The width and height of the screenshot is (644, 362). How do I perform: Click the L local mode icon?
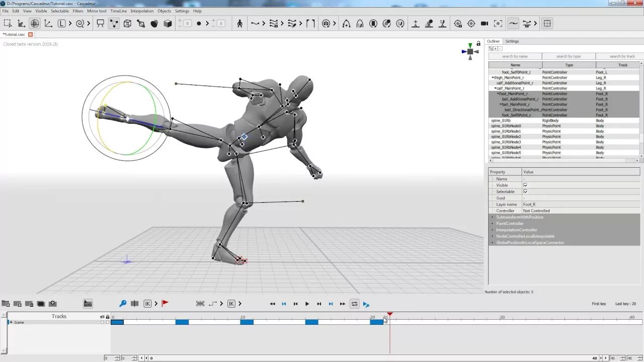pyautogui.click(x=61, y=23)
